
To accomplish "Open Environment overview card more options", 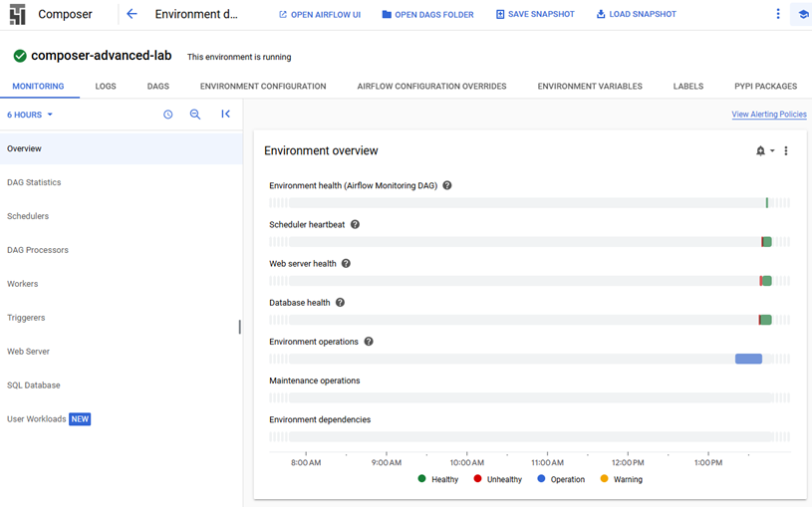I will tap(785, 150).
